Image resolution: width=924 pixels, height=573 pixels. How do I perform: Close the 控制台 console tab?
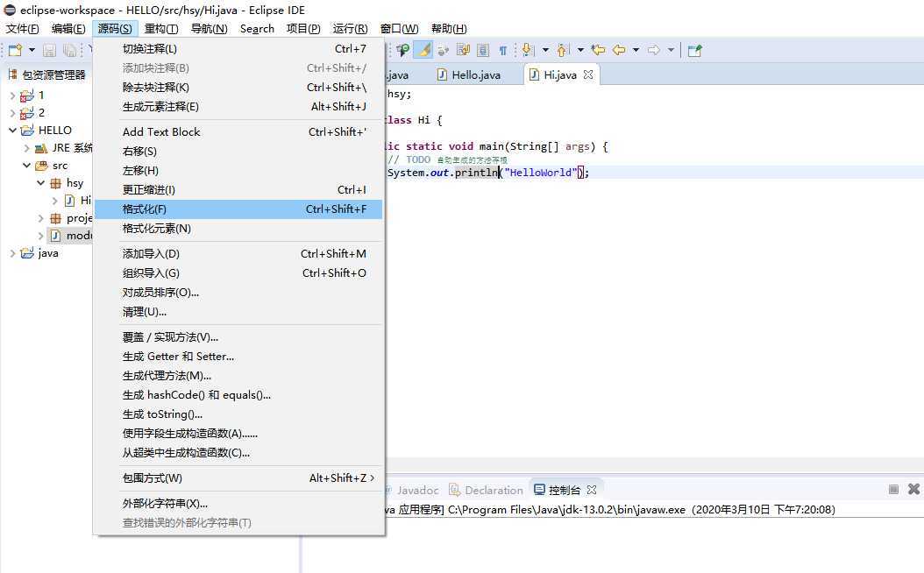tap(592, 490)
